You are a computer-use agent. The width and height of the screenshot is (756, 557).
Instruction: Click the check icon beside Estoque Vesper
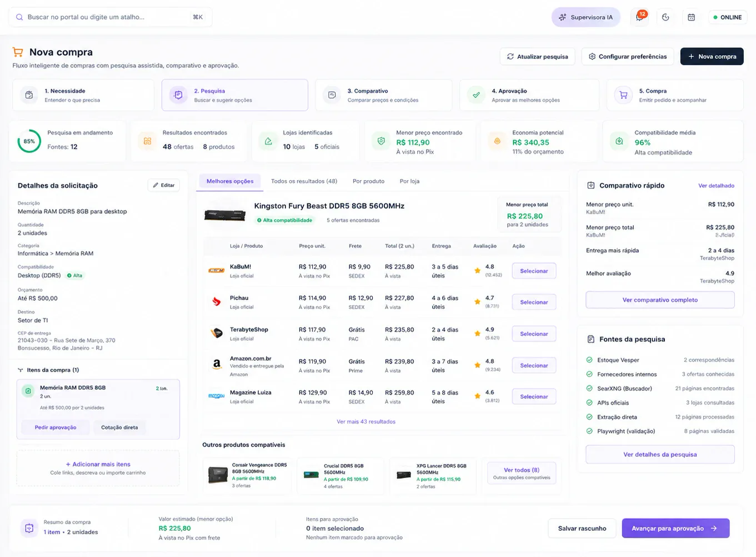(589, 360)
